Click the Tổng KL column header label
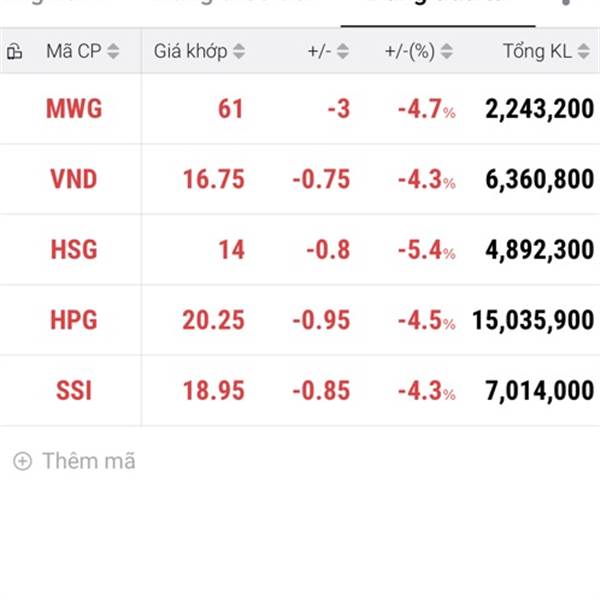Image resolution: width=600 pixels, height=600 pixels. pyautogui.click(x=537, y=51)
